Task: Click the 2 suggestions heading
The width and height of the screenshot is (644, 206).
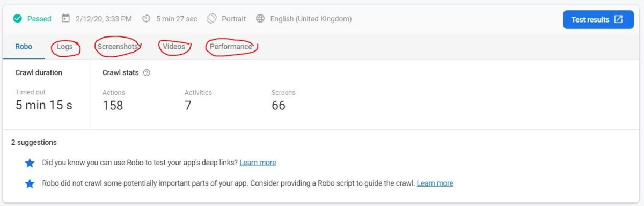Action: tap(34, 143)
